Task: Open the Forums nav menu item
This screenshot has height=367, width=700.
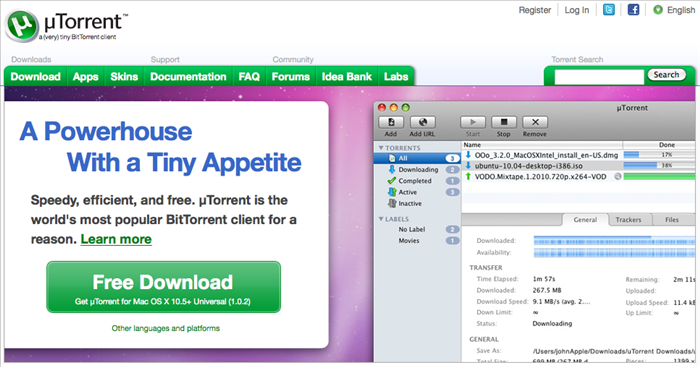Action: 291,77
